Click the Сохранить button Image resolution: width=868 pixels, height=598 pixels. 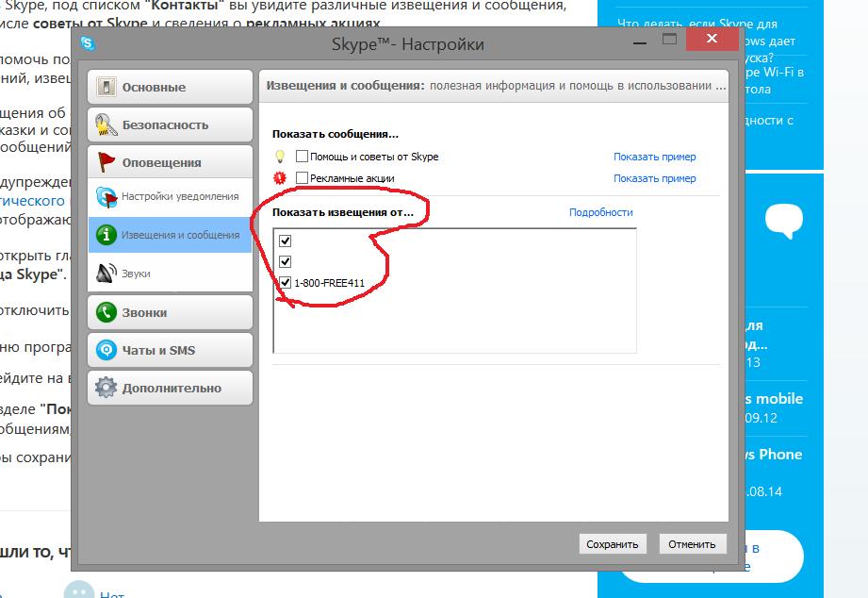click(x=613, y=544)
